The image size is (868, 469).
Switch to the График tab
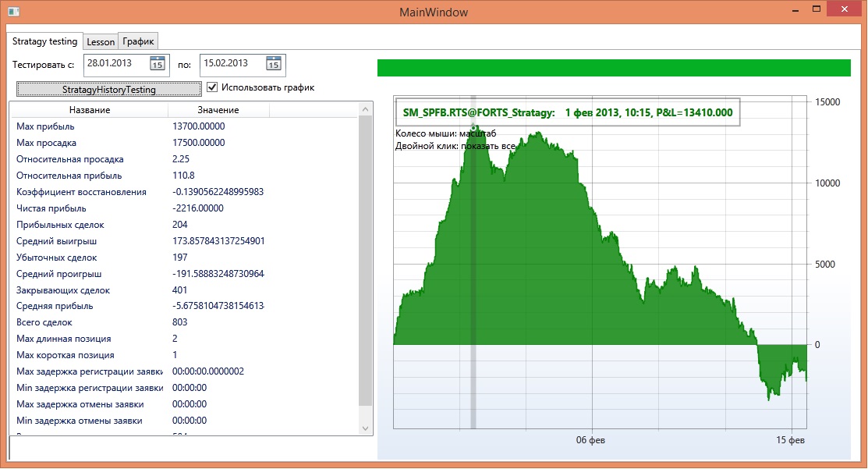pos(138,41)
